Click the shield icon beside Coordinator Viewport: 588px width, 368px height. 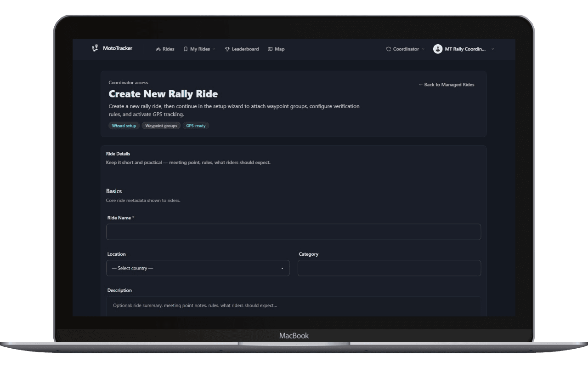tap(388, 49)
